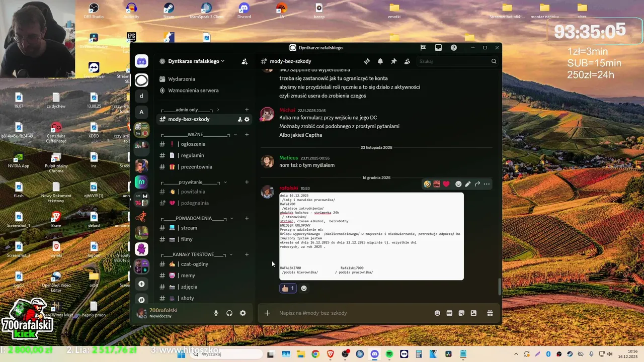Open gift icon in message bar
The width and height of the screenshot is (644, 362).
click(490, 313)
